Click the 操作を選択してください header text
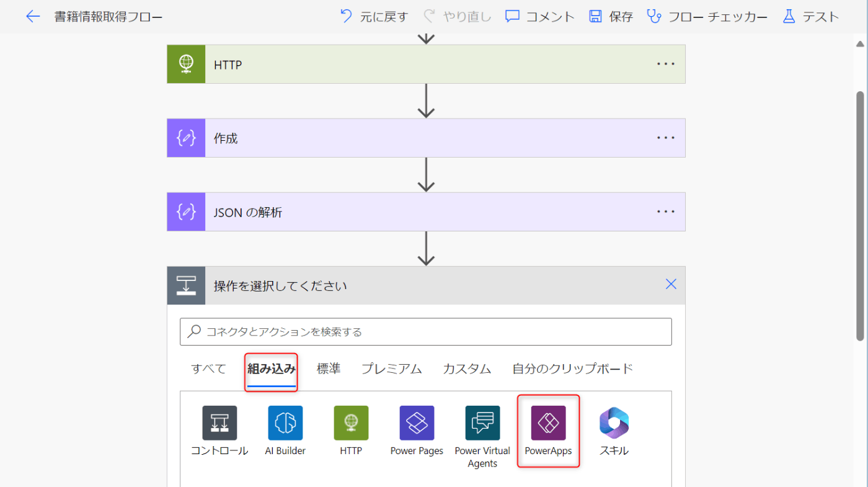Viewport: 868px width, 487px height. point(280,286)
